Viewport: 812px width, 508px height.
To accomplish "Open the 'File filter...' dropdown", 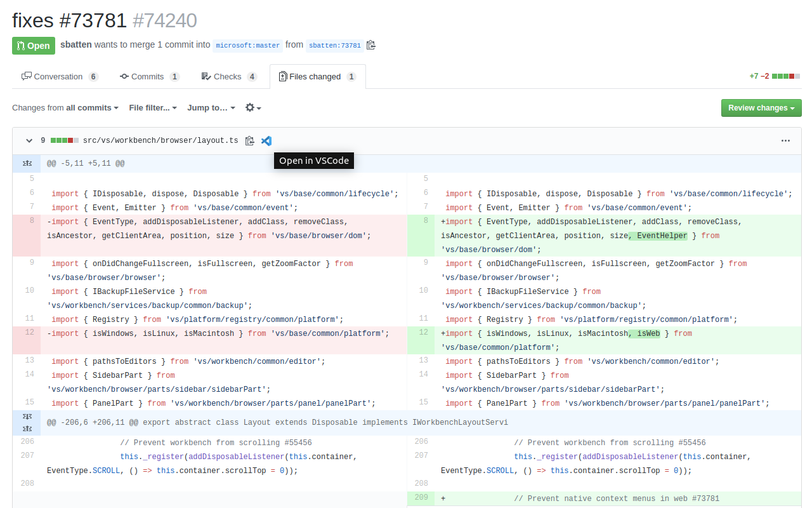I will [x=152, y=107].
